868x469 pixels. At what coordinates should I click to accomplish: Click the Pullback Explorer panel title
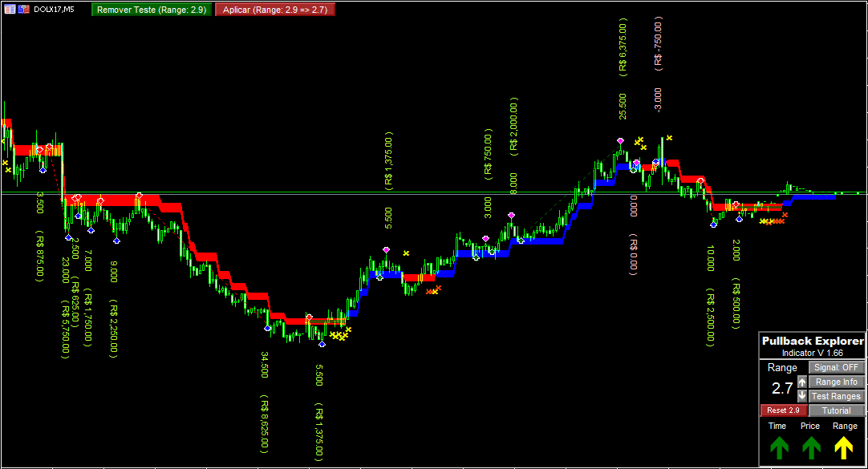[x=813, y=341]
